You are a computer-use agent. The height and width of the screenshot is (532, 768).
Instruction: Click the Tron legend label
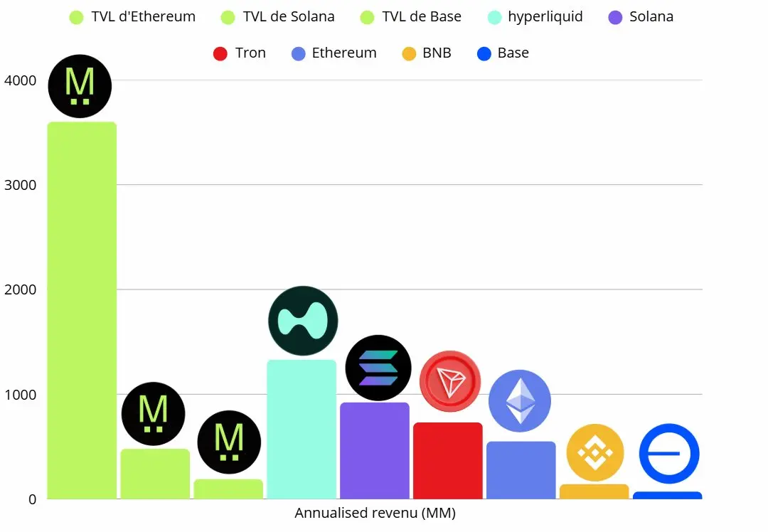(x=250, y=53)
